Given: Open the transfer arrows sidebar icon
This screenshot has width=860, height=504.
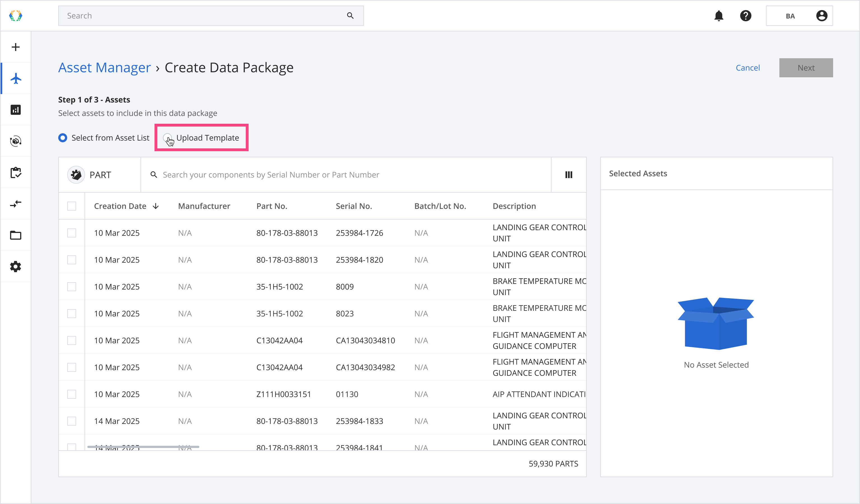Looking at the screenshot, I should pos(16,204).
